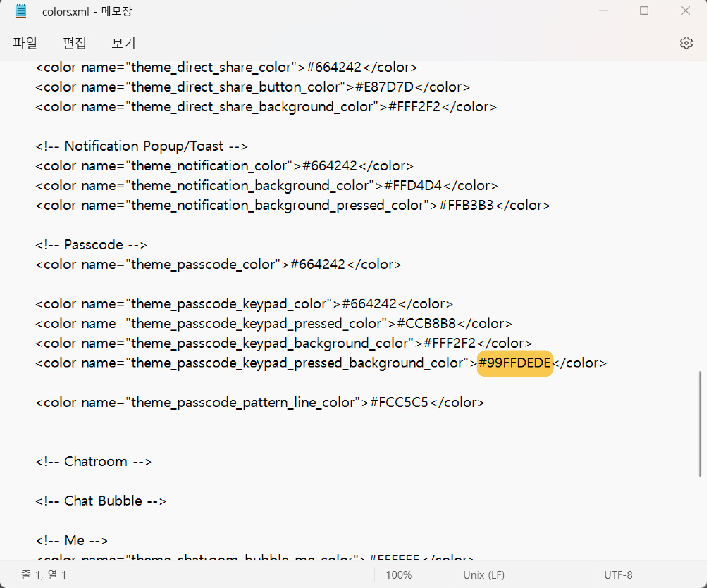Click the Unix (LF) line ending indicator
The width and height of the screenshot is (707, 588).
(483, 574)
